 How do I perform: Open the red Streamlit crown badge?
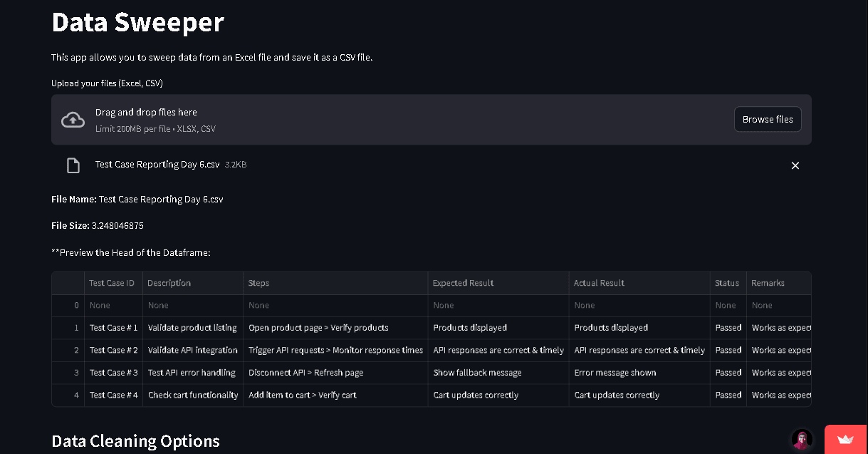click(x=846, y=439)
